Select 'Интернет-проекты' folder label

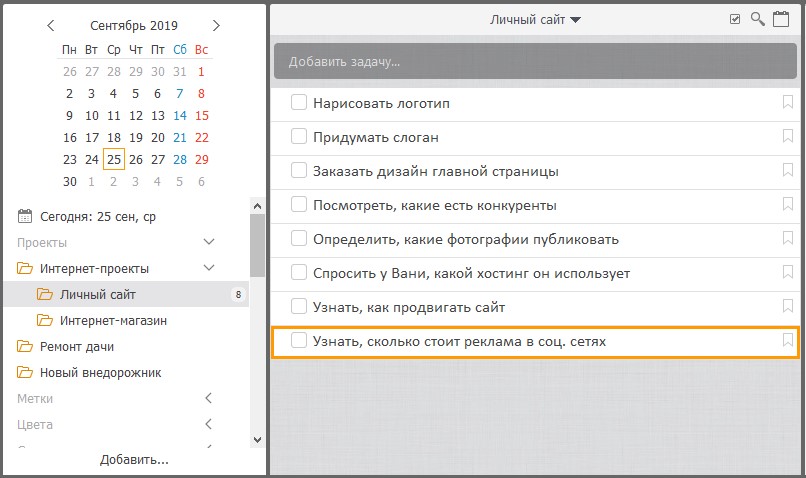pos(94,268)
